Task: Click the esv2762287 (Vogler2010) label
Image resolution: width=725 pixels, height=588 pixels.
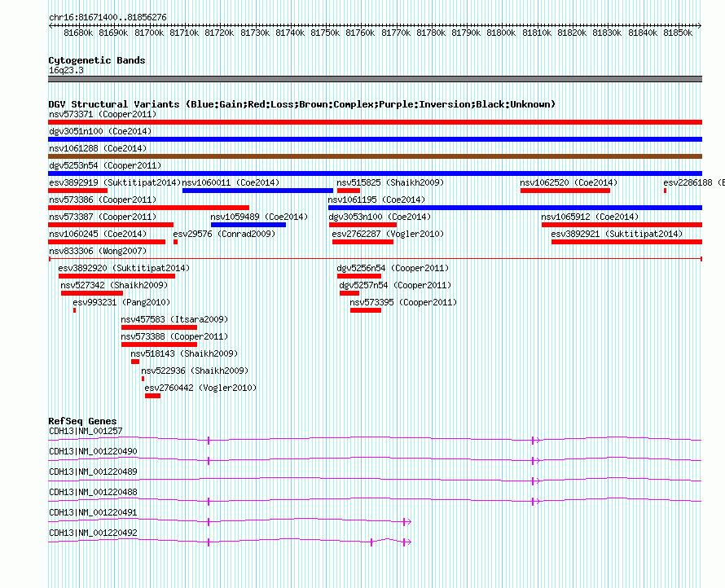Action: [388, 234]
